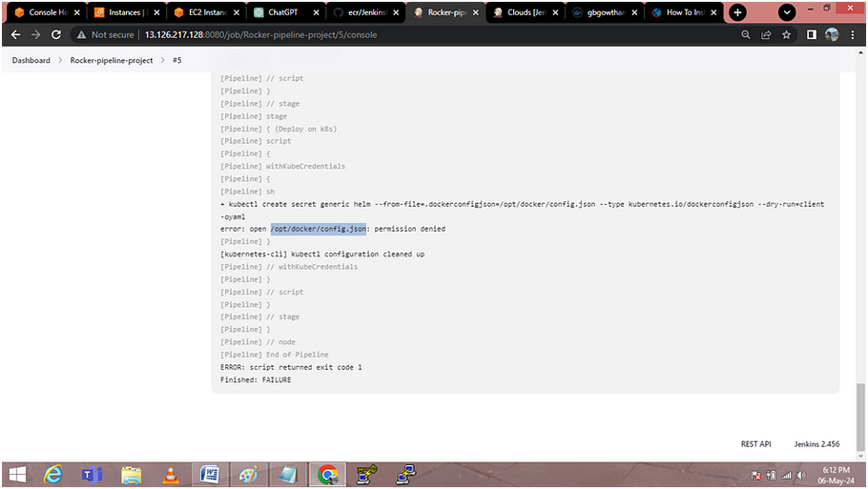Click 'Finished: FAILURE' line
Image resolution: width=868 pixels, height=489 pixels.
coord(256,380)
